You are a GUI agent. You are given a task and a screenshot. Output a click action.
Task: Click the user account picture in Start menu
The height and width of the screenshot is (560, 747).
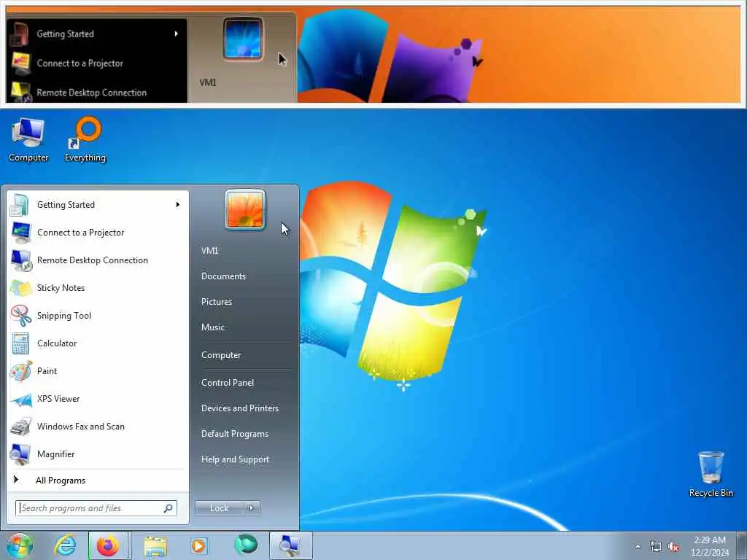coord(245,209)
